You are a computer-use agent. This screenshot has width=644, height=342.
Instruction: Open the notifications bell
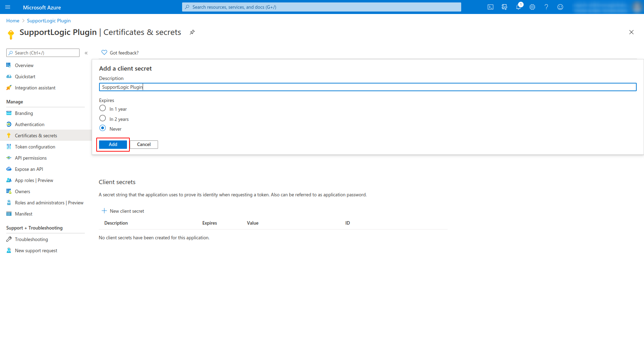tap(518, 7)
